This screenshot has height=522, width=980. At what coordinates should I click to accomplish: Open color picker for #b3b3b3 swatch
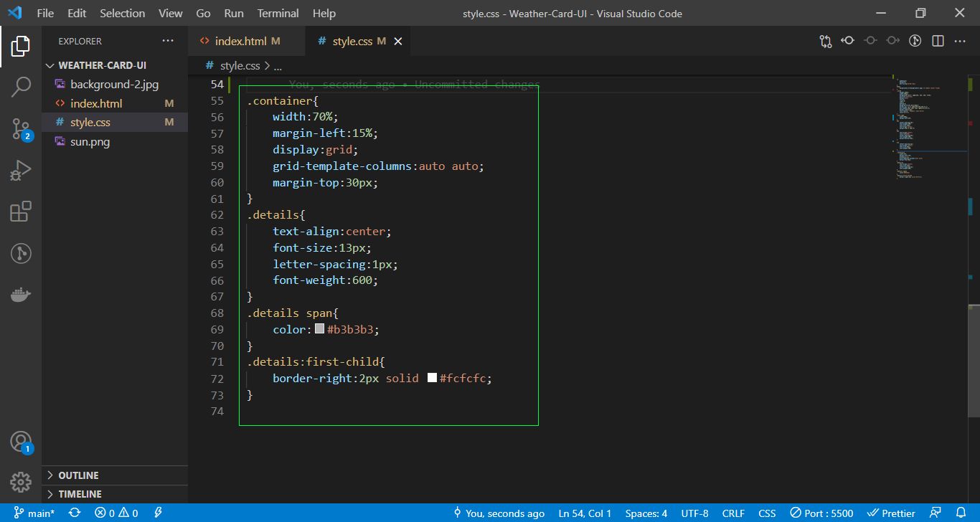point(320,329)
